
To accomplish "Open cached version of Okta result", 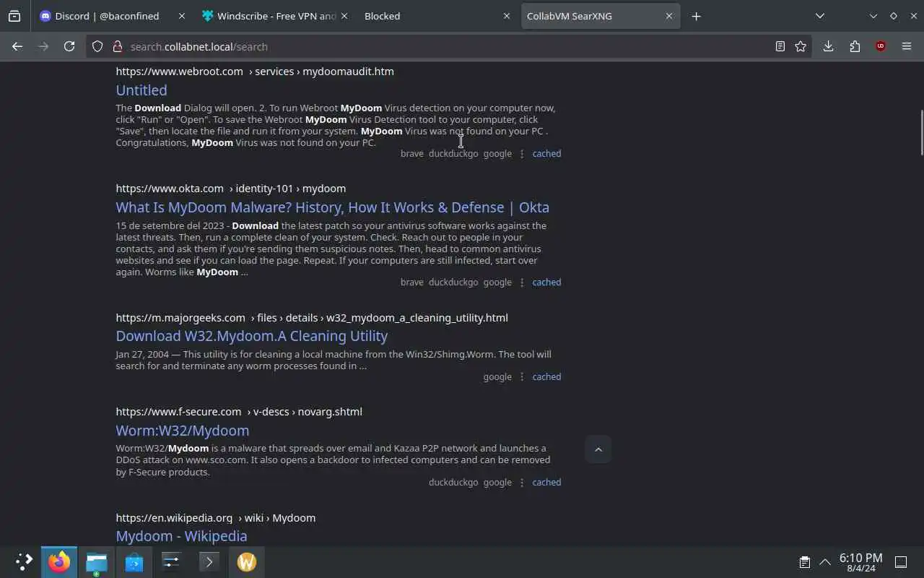I will point(546,282).
